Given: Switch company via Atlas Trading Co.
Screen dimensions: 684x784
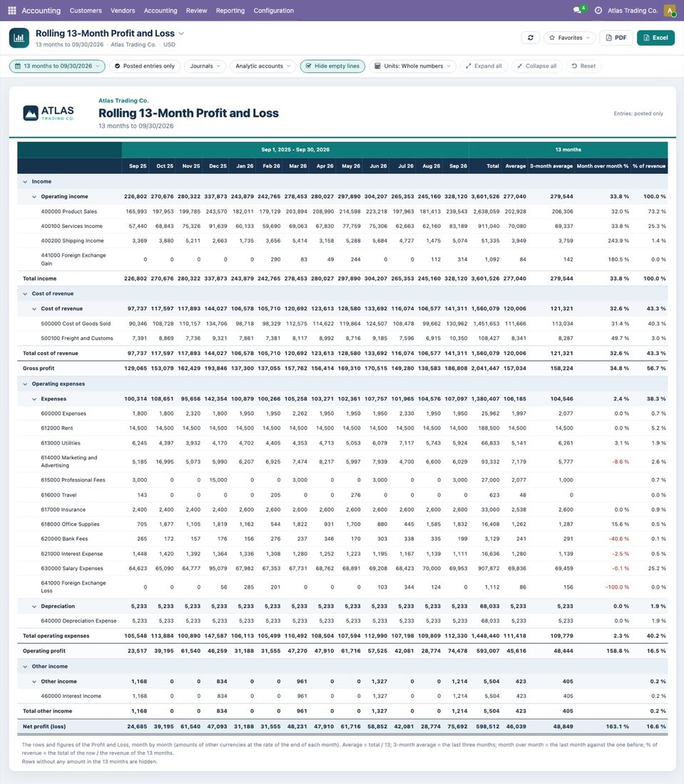Looking at the screenshot, I should 633,11.
